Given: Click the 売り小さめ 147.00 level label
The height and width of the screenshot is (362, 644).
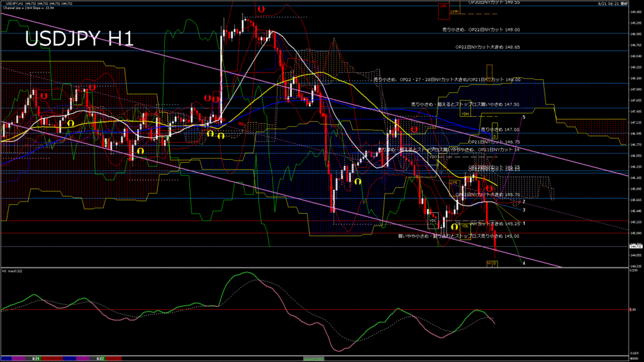Looking at the screenshot, I should (500, 129).
